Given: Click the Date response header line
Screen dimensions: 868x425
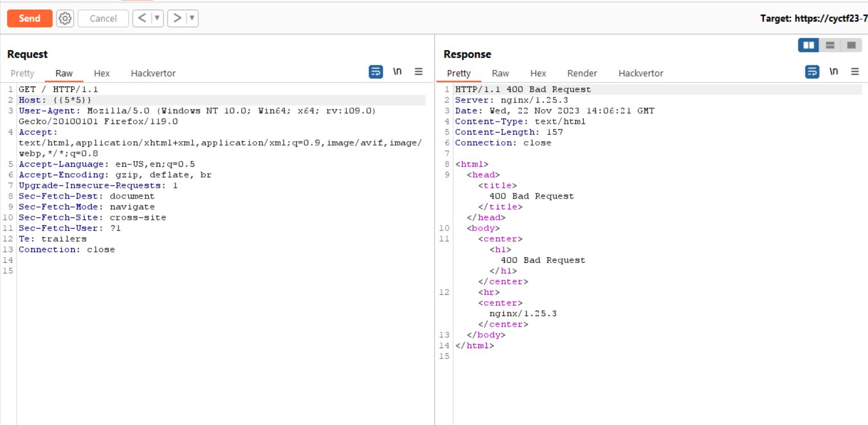Looking at the screenshot, I should (x=554, y=111).
